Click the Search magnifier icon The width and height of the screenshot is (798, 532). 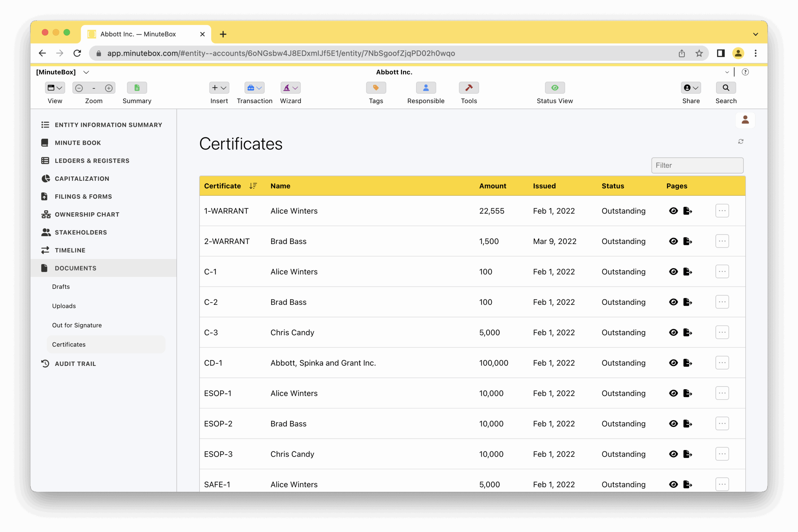[x=726, y=88]
